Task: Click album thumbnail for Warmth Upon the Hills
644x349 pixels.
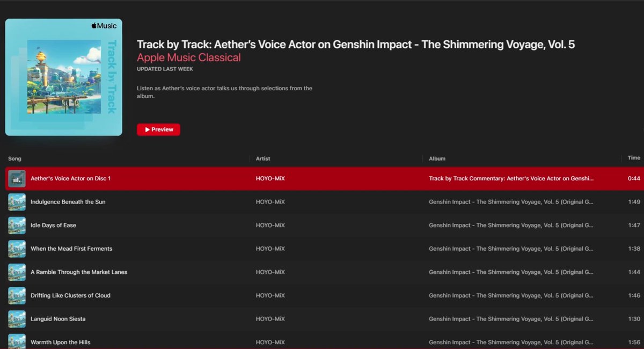Action: (x=17, y=341)
